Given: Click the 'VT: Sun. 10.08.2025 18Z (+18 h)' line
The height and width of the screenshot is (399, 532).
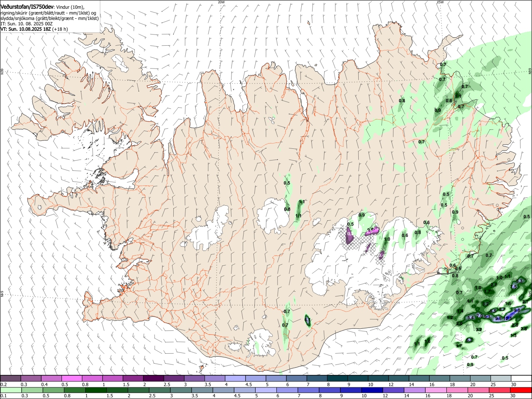Looking at the screenshot, I should pyautogui.click(x=34, y=29).
